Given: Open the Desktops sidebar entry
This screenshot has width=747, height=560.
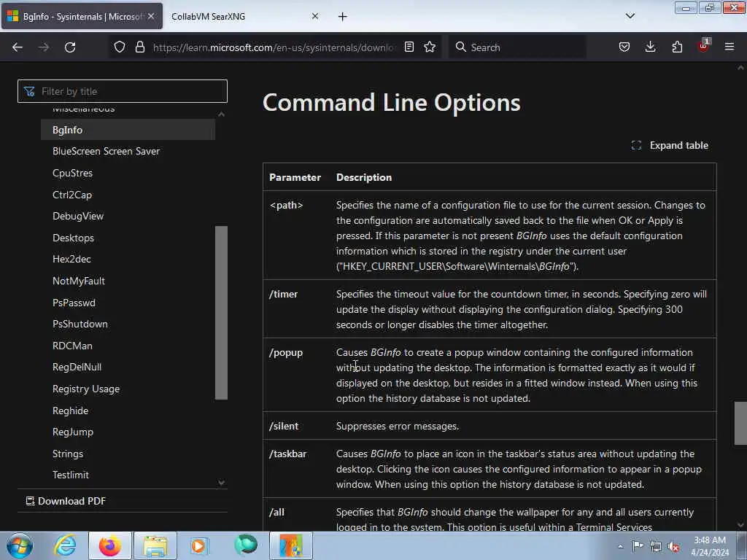Looking at the screenshot, I should 74,238.
